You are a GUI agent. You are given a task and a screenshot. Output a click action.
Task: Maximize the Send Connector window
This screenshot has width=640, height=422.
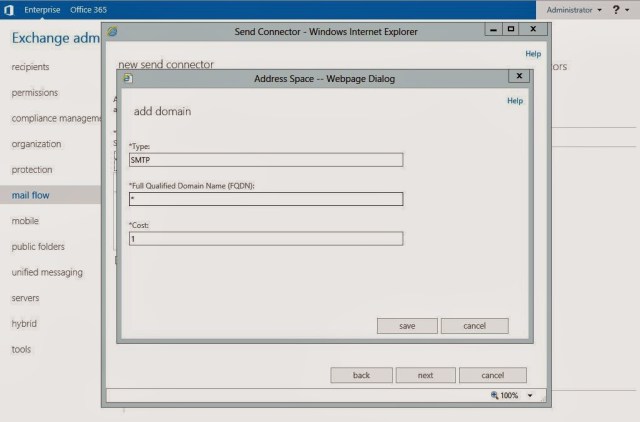511,31
